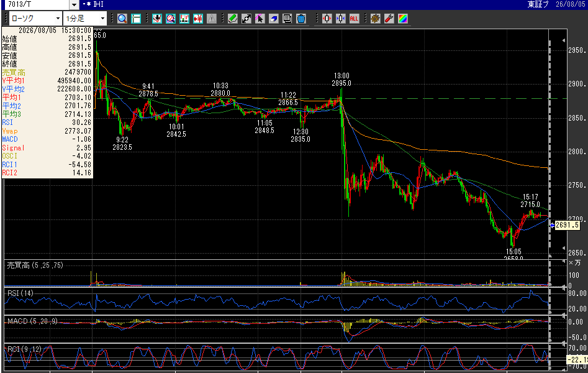Click the 2691.5 current price label
588x373 pixels.
point(567,225)
